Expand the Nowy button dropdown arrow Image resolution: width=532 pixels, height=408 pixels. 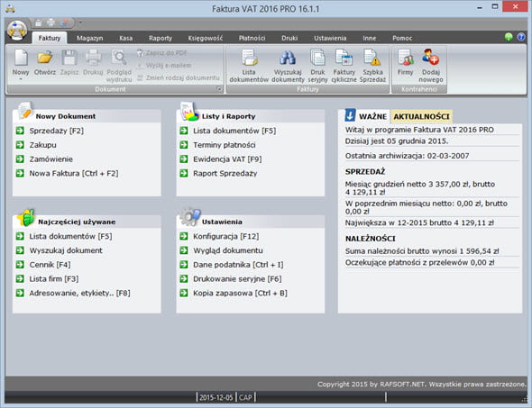tap(21, 79)
